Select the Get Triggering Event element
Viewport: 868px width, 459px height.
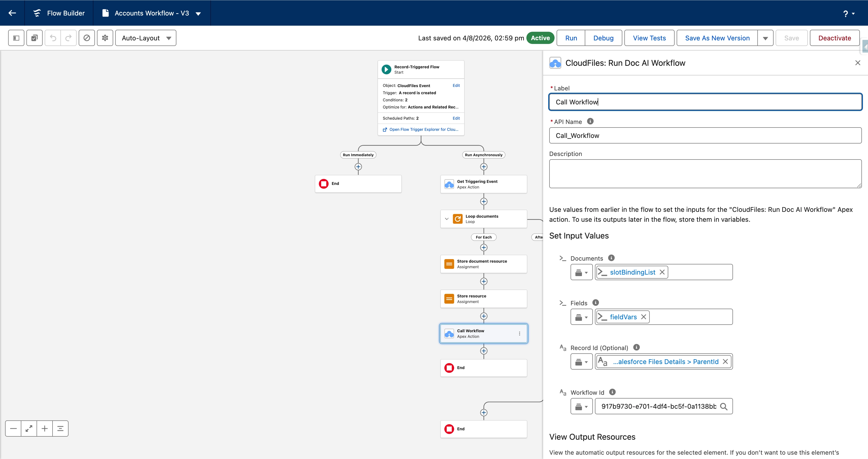(483, 184)
